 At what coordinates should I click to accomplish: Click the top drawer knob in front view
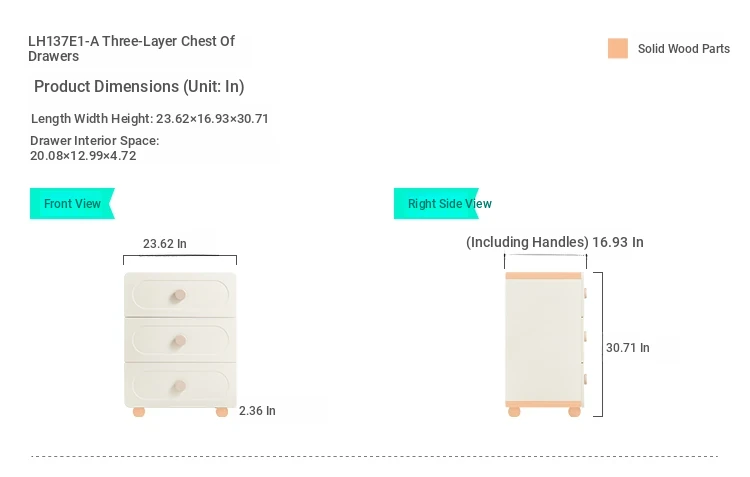pyautogui.click(x=179, y=295)
